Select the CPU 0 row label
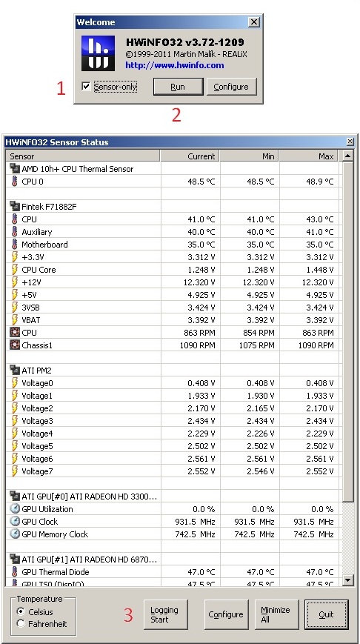360x644 pixels. [x=33, y=182]
